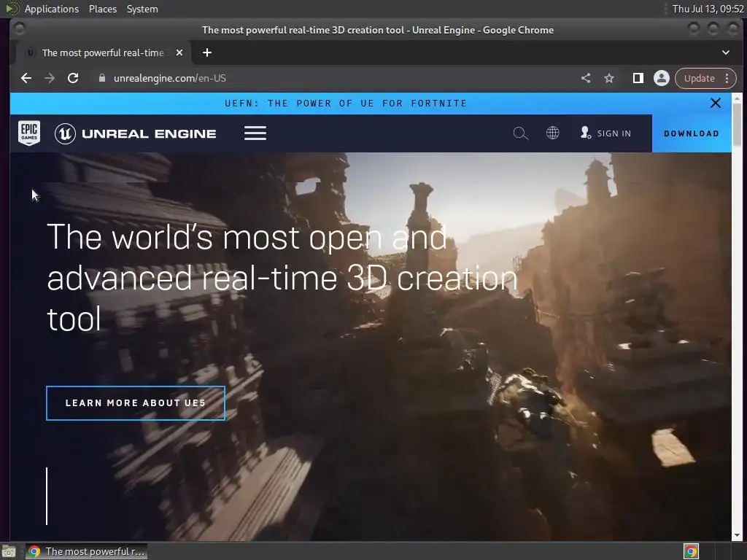Open Chrome three-dot menu
The height and width of the screenshot is (560, 747).
point(727,78)
